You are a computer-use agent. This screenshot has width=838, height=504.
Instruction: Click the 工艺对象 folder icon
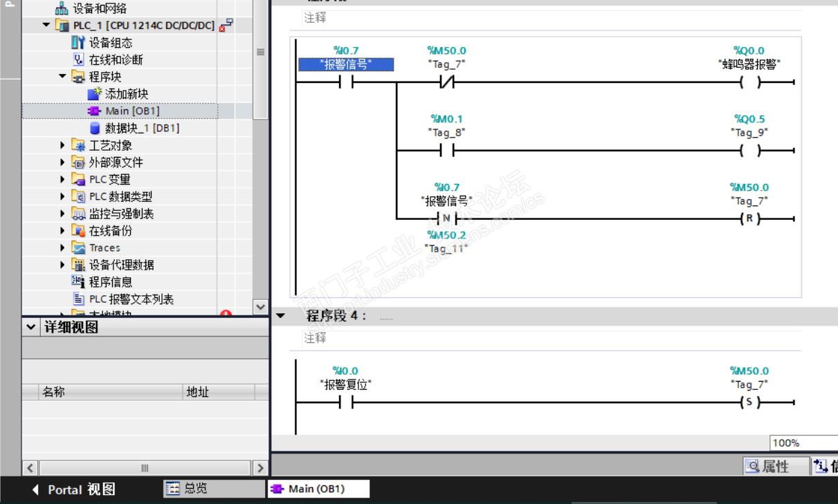pos(79,145)
